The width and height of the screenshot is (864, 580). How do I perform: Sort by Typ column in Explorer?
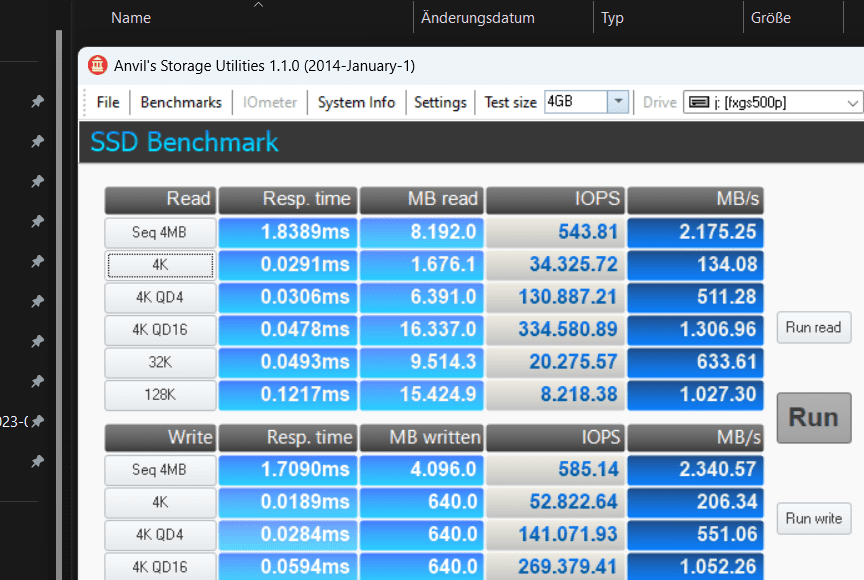pos(612,18)
